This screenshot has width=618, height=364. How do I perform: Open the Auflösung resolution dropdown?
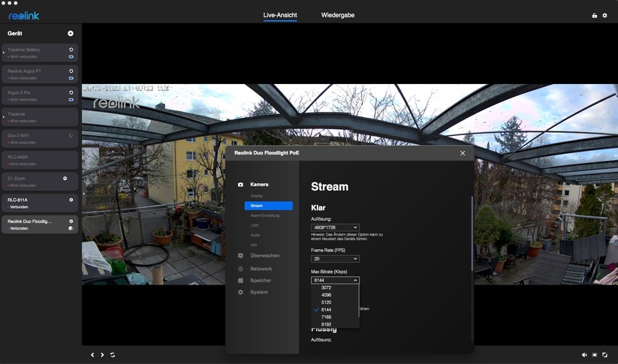(335, 227)
